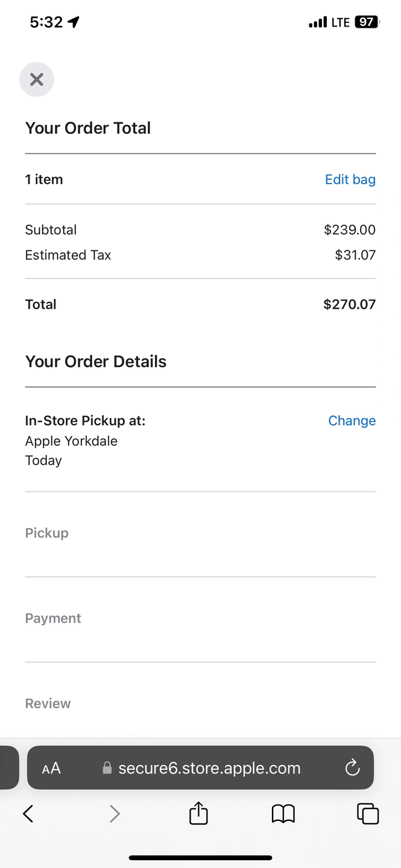The width and height of the screenshot is (401, 868).
Task: Open the AA reader text options
Action: pos(51,769)
